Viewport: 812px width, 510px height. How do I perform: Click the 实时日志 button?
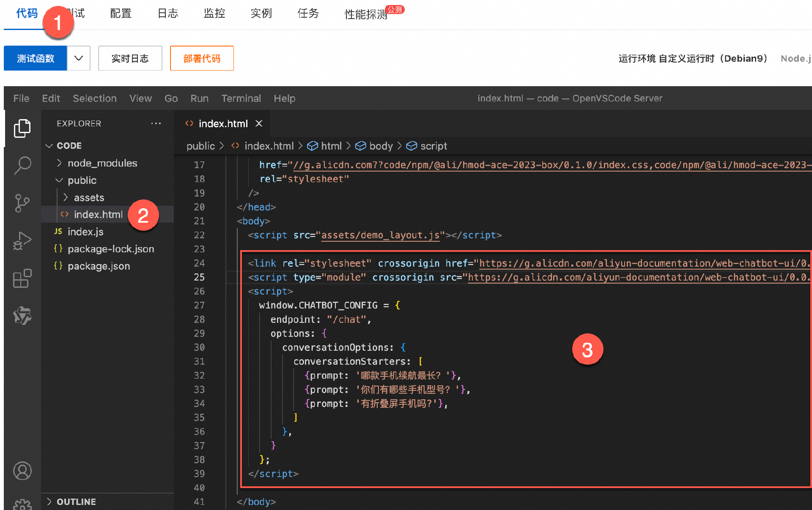[130, 58]
